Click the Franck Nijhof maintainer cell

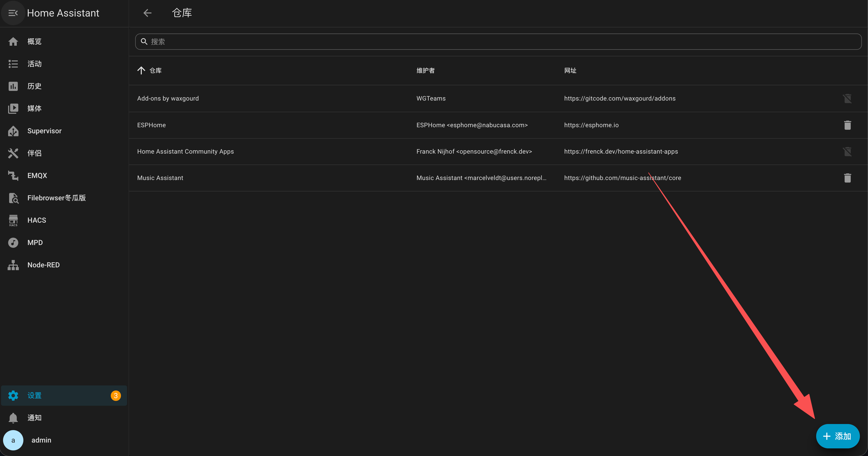pos(474,152)
